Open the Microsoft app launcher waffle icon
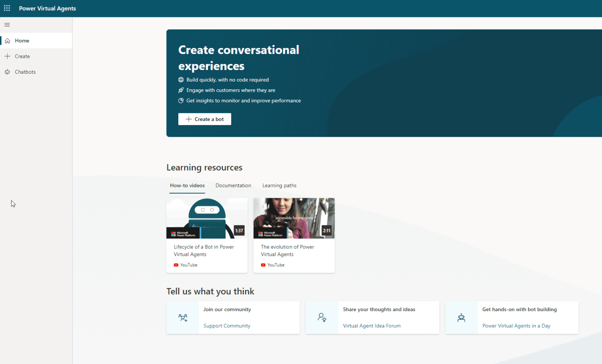The width and height of the screenshot is (602, 364). [x=7, y=8]
